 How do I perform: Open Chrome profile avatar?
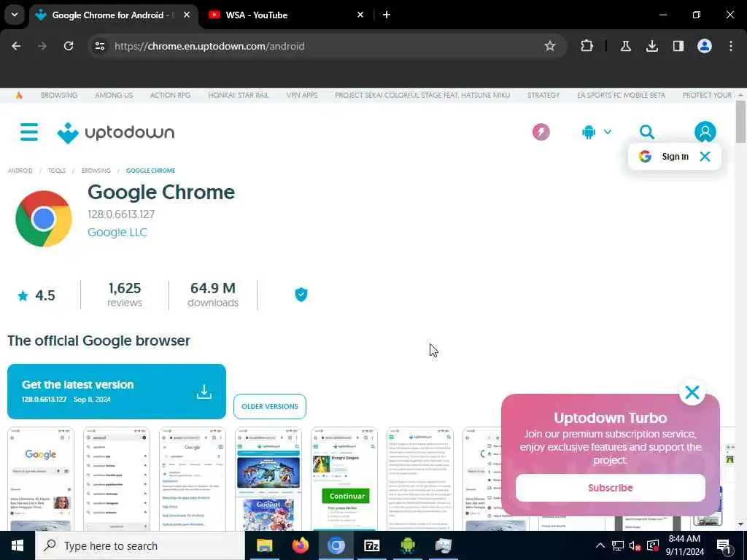704,46
